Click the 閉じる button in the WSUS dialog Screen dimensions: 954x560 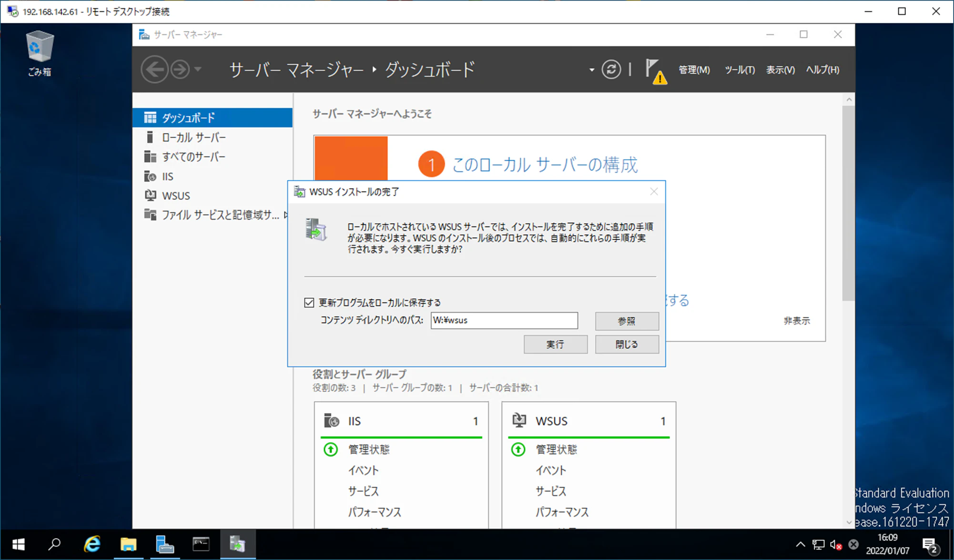pyautogui.click(x=627, y=345)
